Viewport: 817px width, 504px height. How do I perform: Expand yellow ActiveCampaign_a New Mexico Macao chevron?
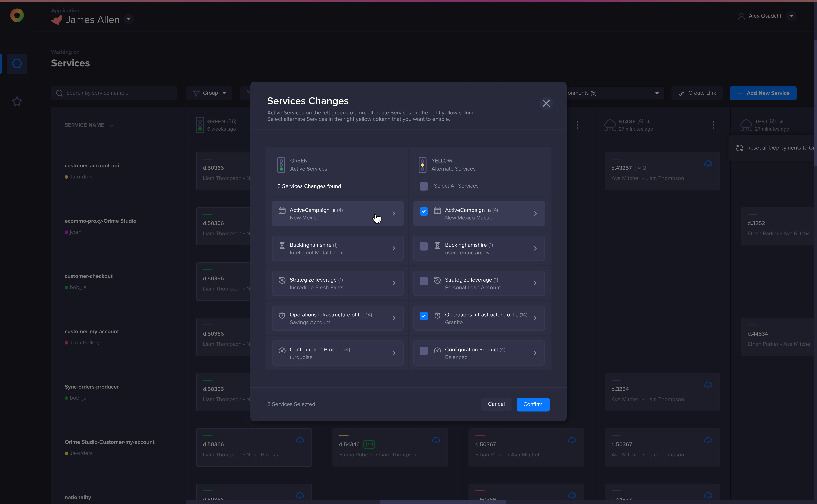tap(535, 214)
